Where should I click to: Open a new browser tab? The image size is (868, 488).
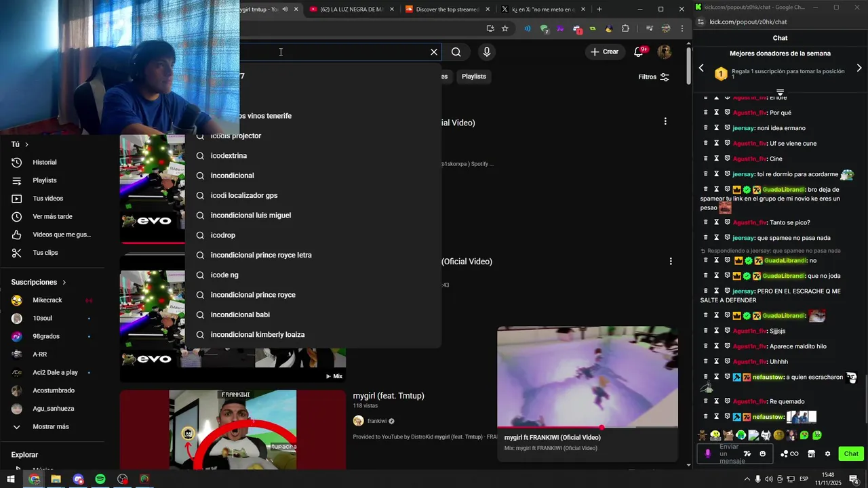click(599, 9)
